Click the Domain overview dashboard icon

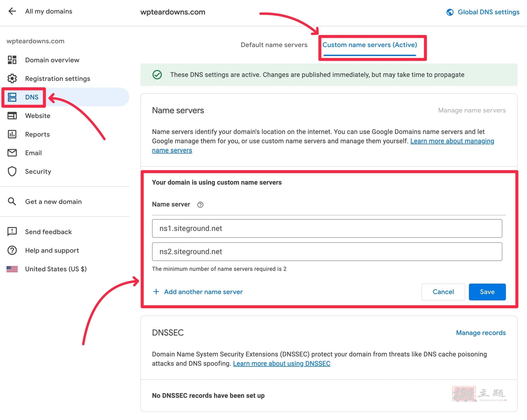(12, 60)
